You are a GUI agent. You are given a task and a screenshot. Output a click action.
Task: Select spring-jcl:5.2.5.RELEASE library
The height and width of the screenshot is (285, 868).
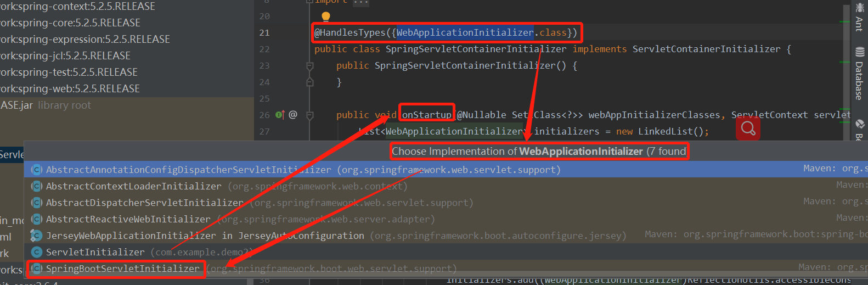[65, 56]
